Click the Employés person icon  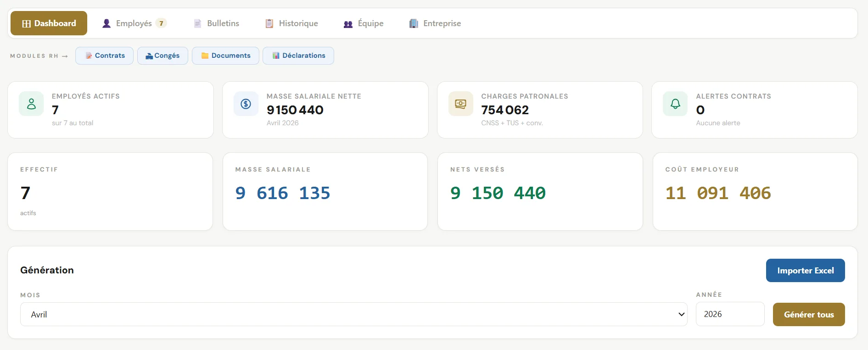(x=106, y=23)
